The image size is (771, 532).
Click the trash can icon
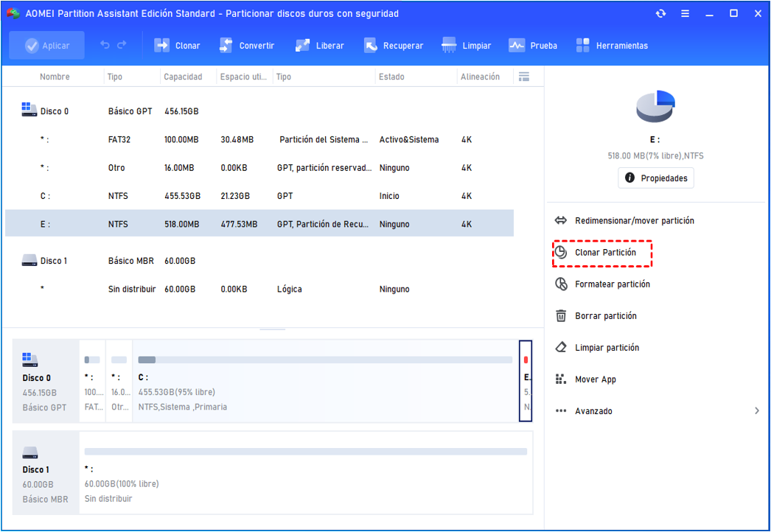pos(560,315)
